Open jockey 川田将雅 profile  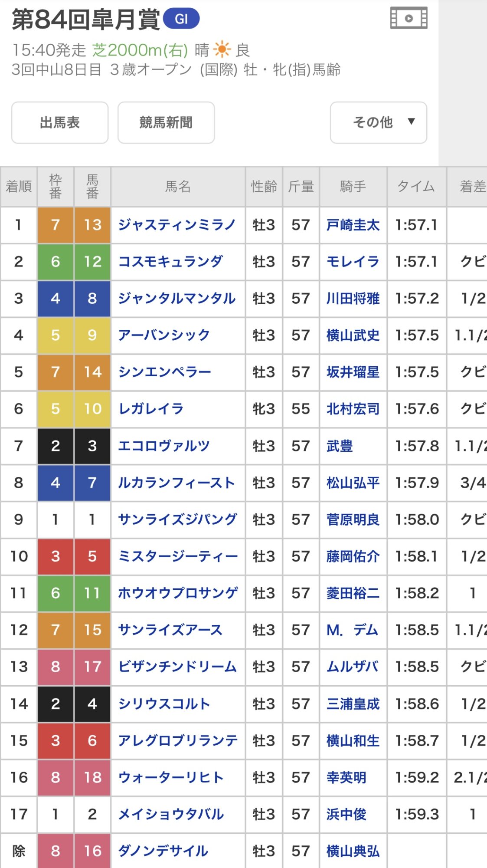coord(353,299)
